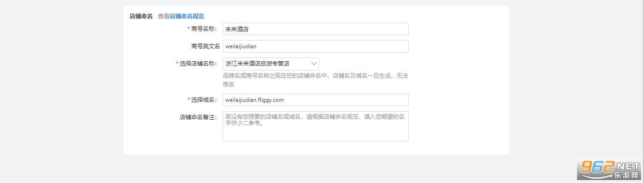644x183 pixels.
Task: Click the 选择店铺名称 field label
Action: pos(199,64)
